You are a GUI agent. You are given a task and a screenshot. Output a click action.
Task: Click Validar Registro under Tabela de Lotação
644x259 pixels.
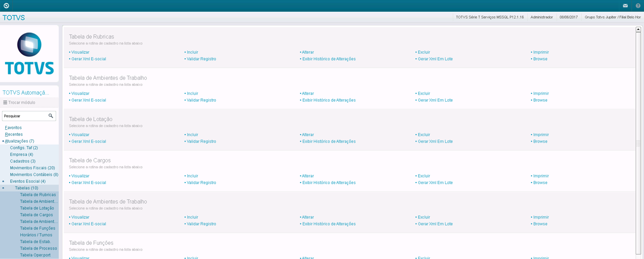(x=201, y=142)
